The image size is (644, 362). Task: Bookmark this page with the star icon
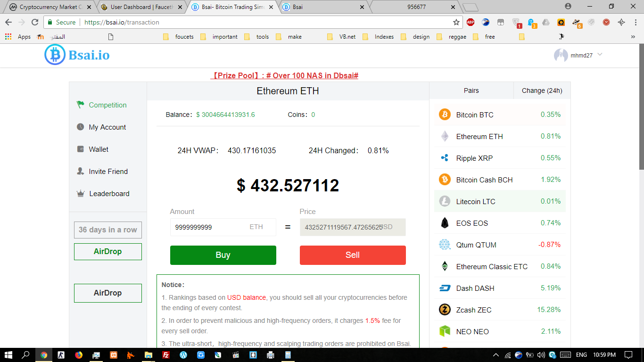(456, 22)
